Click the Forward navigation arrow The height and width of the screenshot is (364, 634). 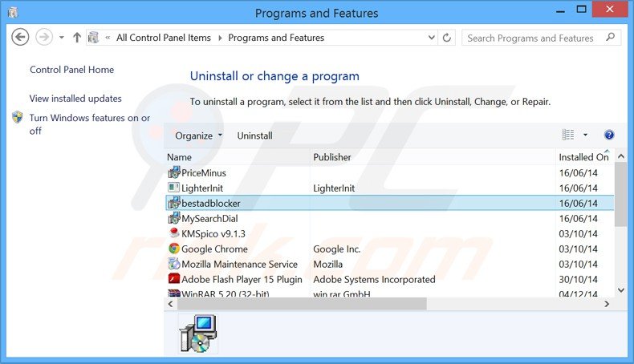(44, 38)
